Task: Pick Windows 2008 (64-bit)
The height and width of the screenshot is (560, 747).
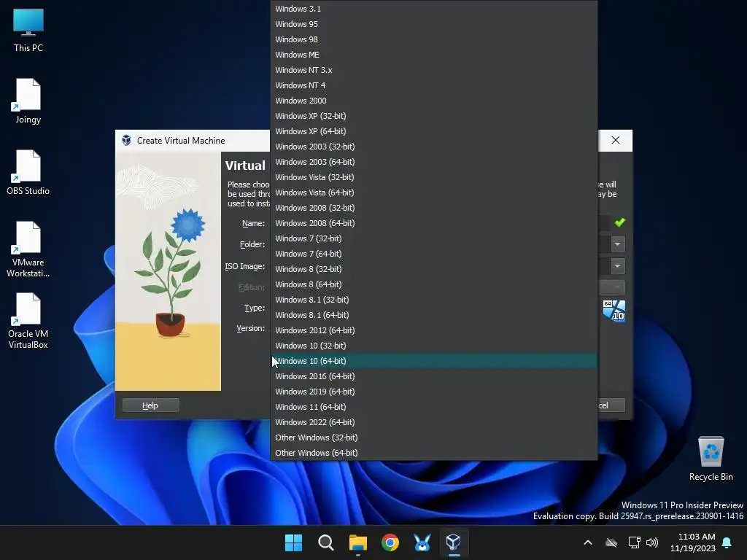Action: pyautogui.click(x=434, y=223)
